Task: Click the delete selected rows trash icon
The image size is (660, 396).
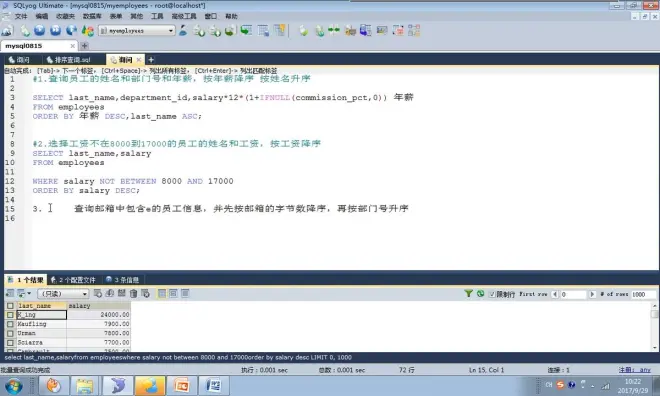Action: click(133, 294)
